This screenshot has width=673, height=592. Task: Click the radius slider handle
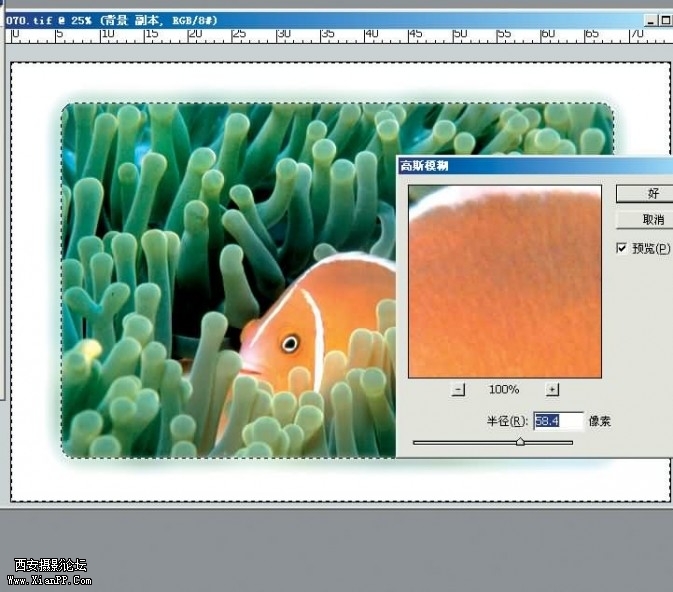(520, 441)
